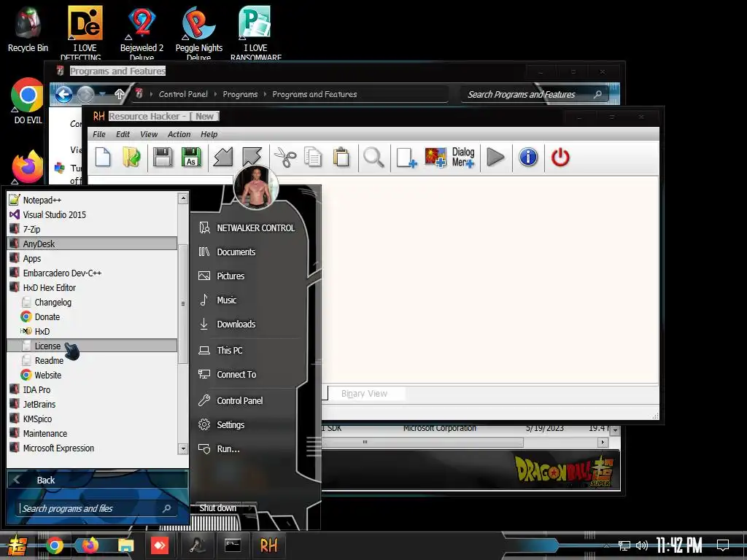Open View menu in Resource Hacker
Viewport: 747px width, 560px height.
(x=149, y=134)
